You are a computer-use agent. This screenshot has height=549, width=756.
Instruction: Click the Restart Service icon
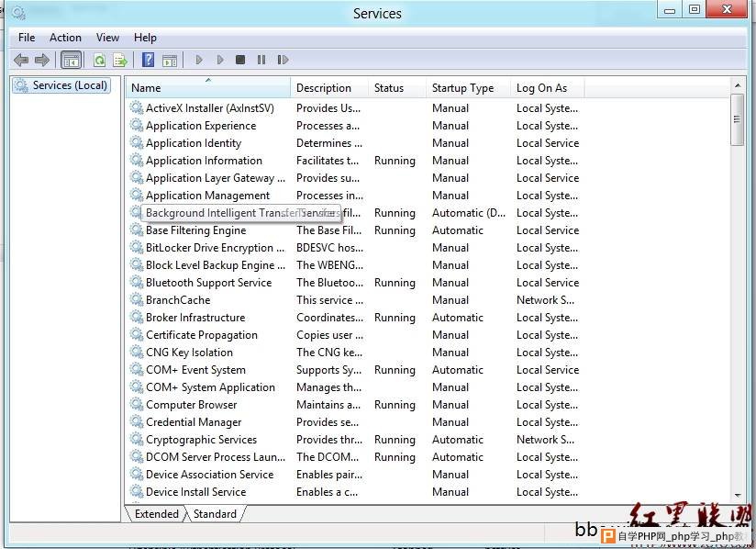(x=283, y=61)
